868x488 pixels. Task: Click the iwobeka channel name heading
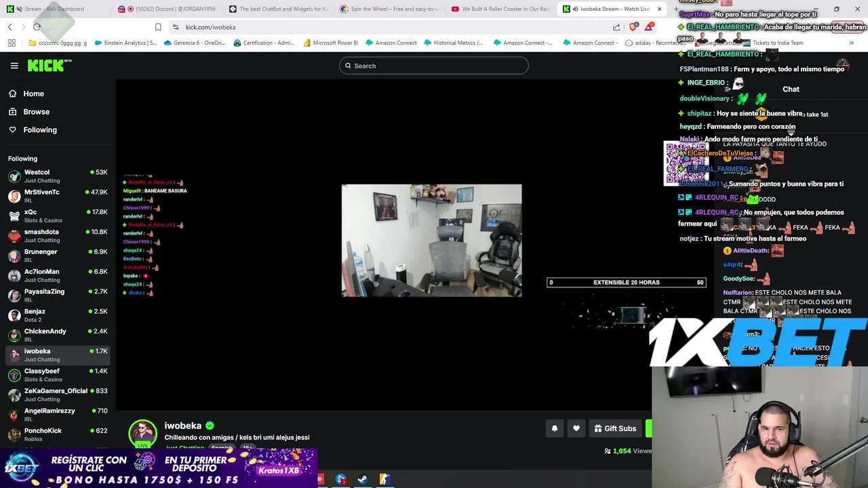(x=183, y=426)
